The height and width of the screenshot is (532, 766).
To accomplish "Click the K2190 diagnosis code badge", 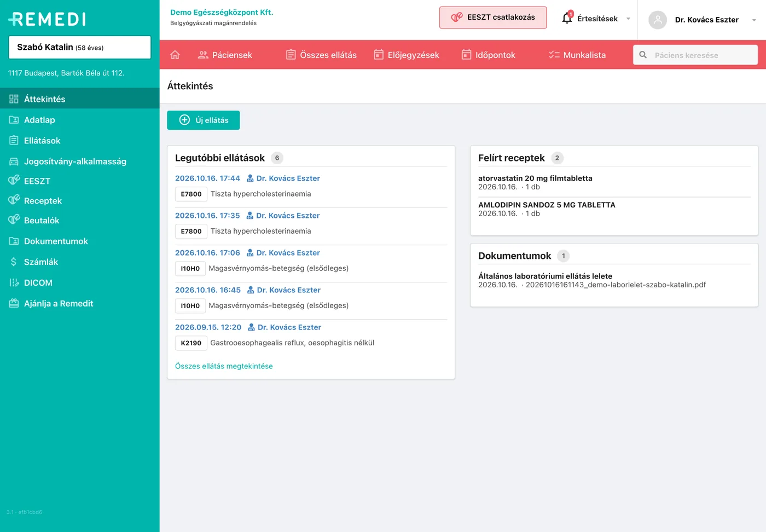I will pyautogui.click(x=191, y=343).
